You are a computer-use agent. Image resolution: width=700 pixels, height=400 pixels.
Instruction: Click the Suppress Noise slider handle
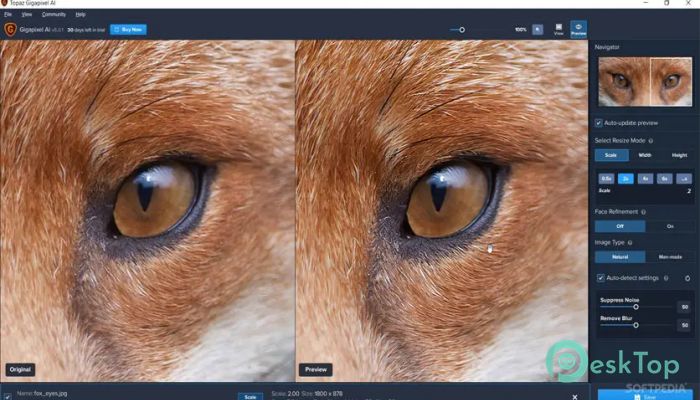tap(636, 307)
